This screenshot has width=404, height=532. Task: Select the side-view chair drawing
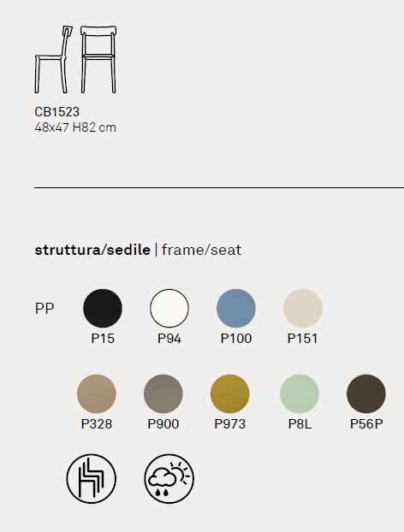pyautogui.click(x=54, y=59)
